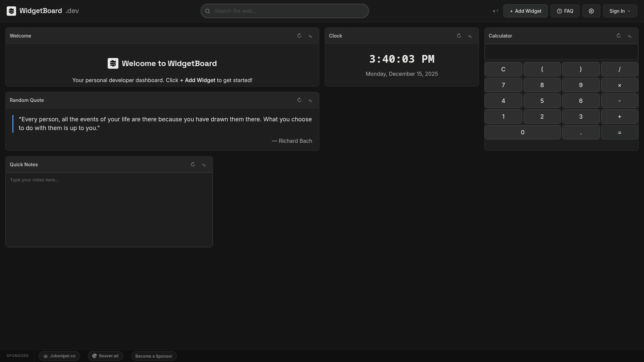Screen dimensions: 644x362
Task: Refresh the Welcome widget
Action: coord(299,36)
